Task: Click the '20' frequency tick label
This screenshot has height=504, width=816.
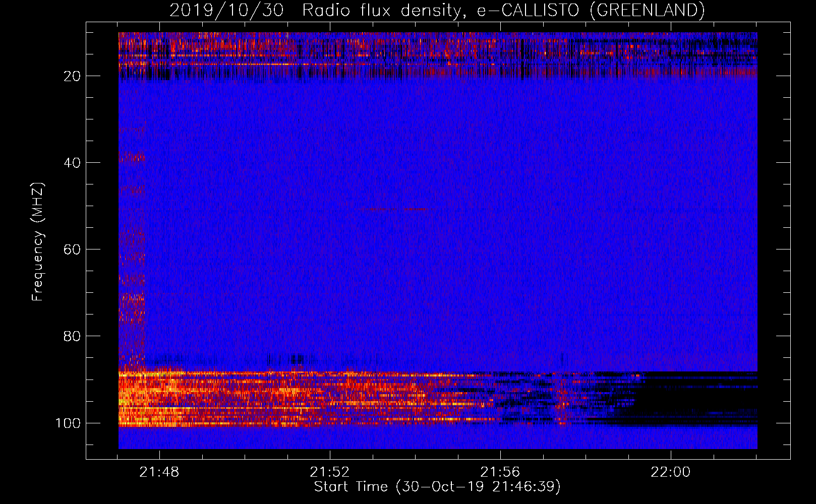Action: 72,76
